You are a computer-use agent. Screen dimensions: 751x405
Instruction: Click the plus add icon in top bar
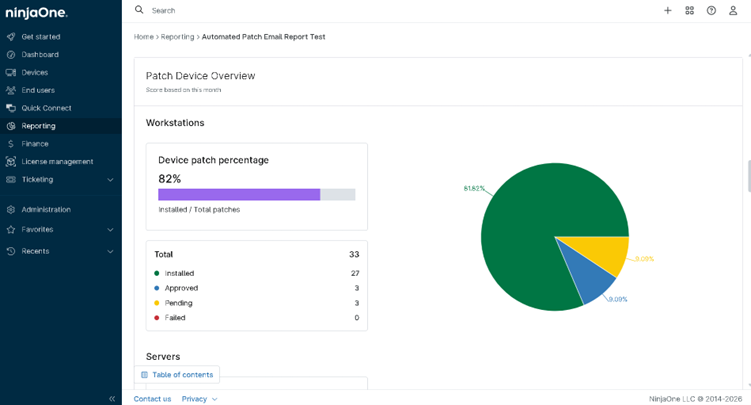tap(668, 11)
